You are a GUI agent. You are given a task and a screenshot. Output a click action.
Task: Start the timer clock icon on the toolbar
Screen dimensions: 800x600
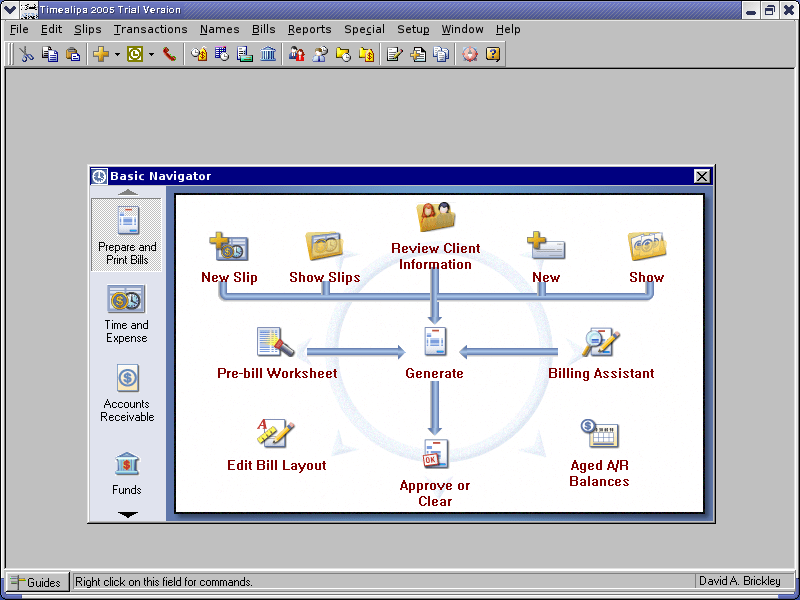tap(137, 54)
